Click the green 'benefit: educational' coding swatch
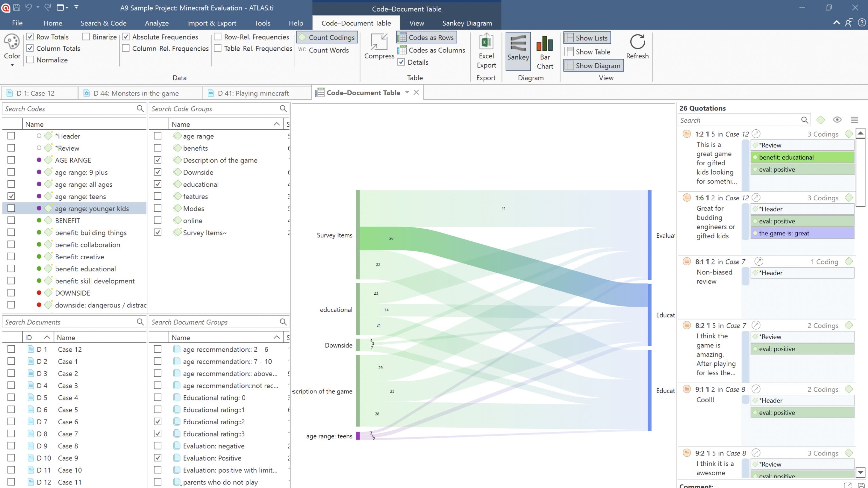This screenshot has height=488, width=868. 802,157
